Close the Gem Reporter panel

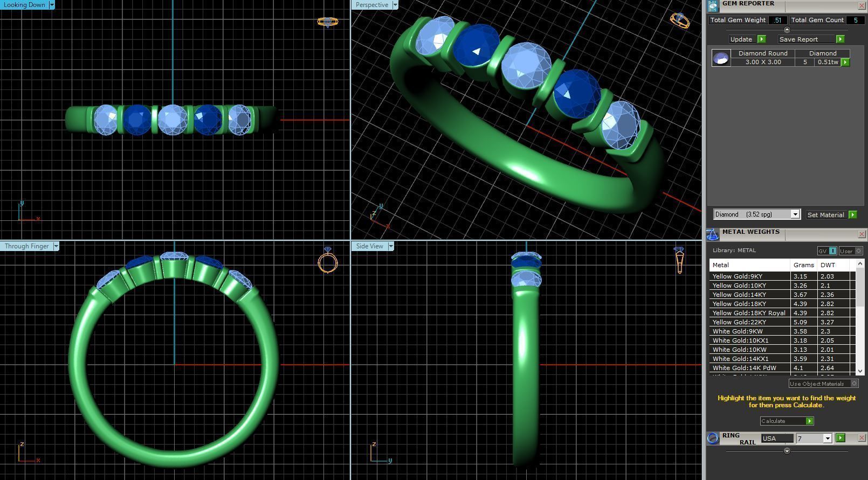[862, 5]
